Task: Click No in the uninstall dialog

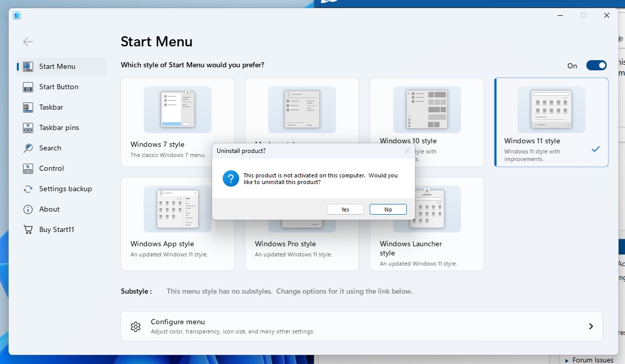Action: coord(388,210)
